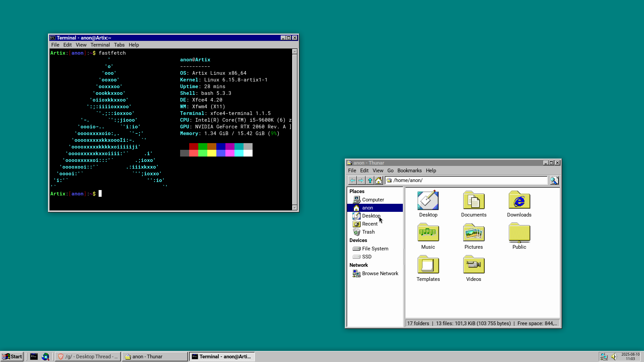This screenshot has width=644, height=362.
Task: Open Recent in Places sidebar
Action: click(x=375, y=224)
